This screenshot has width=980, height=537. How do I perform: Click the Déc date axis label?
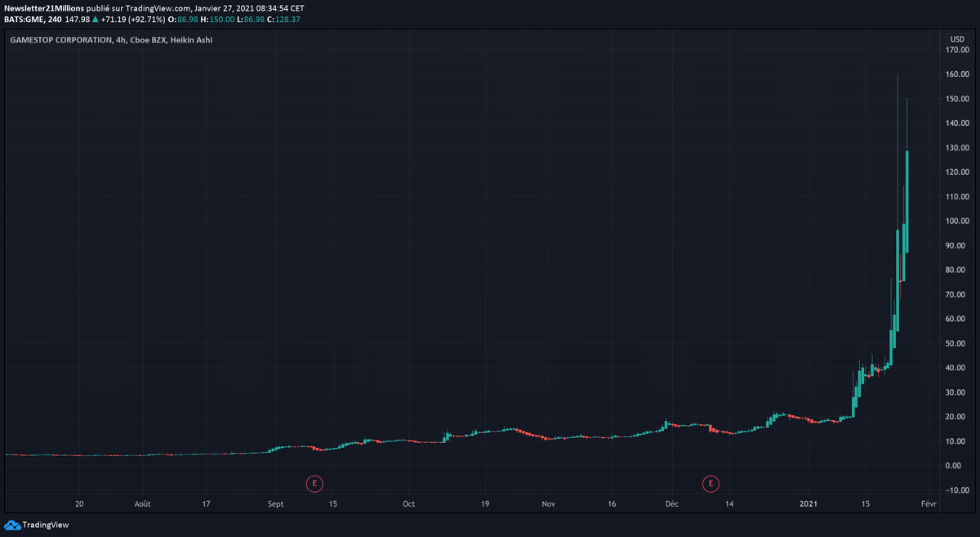[672, 504]
